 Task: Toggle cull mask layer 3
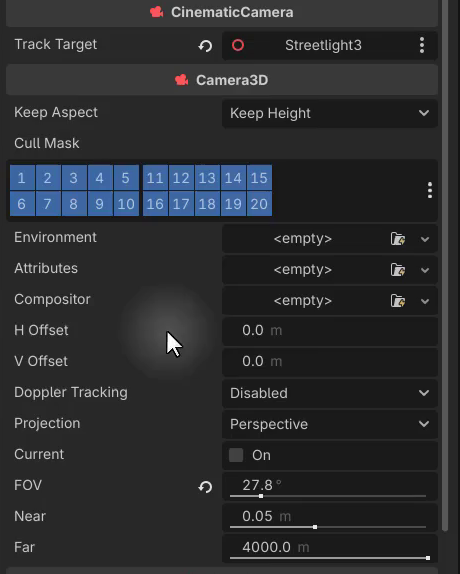(x=74, y=178)
